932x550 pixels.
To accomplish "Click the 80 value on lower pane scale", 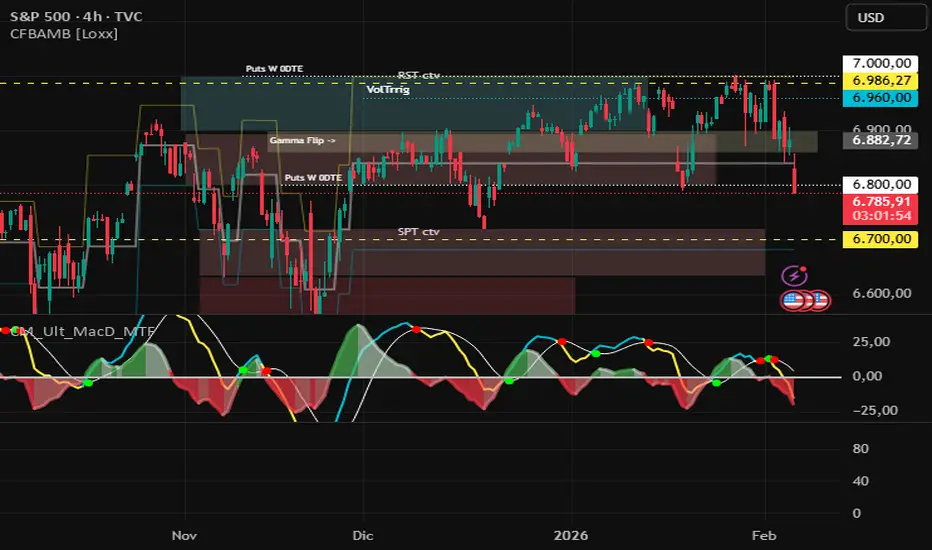I will click(860, 449).
